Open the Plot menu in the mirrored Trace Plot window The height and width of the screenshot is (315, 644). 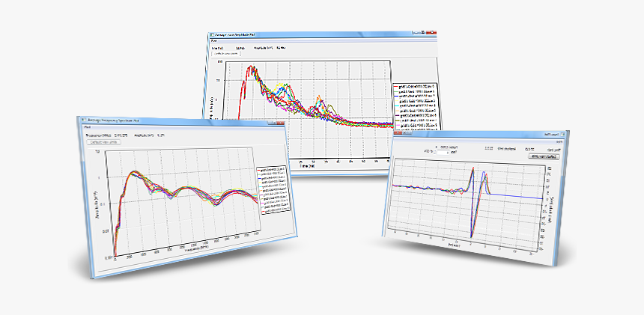(559, 142)
